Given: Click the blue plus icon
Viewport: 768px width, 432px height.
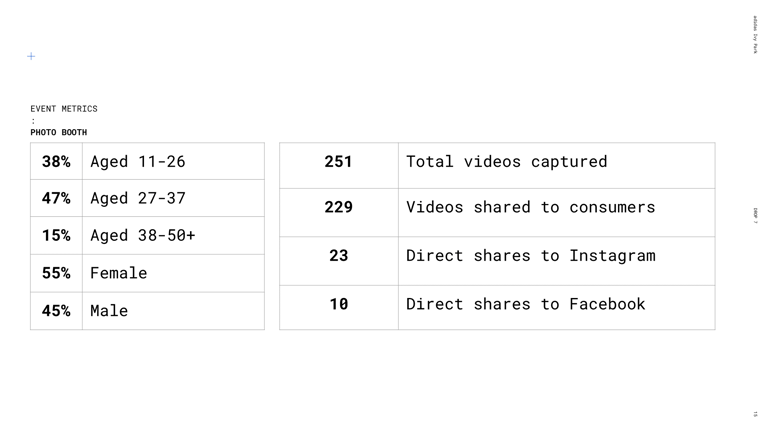Looking at the screenshot, I should coord(31,56).
